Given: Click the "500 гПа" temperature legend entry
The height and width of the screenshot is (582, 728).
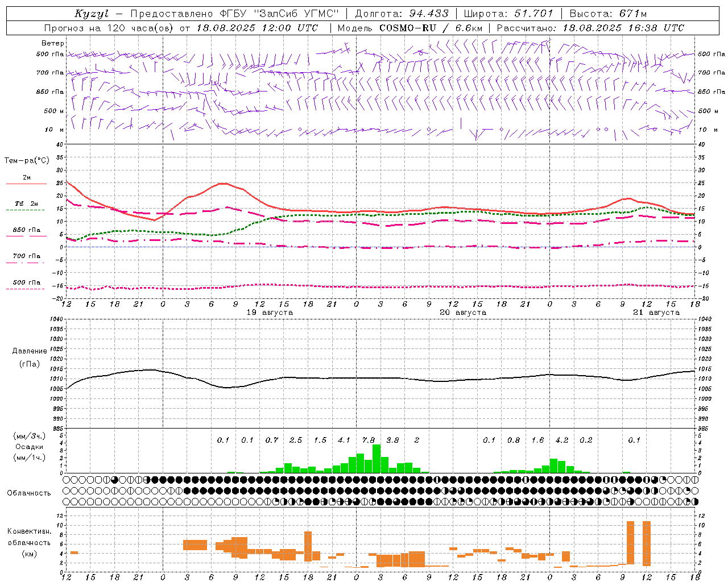Looking at the screenshot, I should (x=26, y=282).
